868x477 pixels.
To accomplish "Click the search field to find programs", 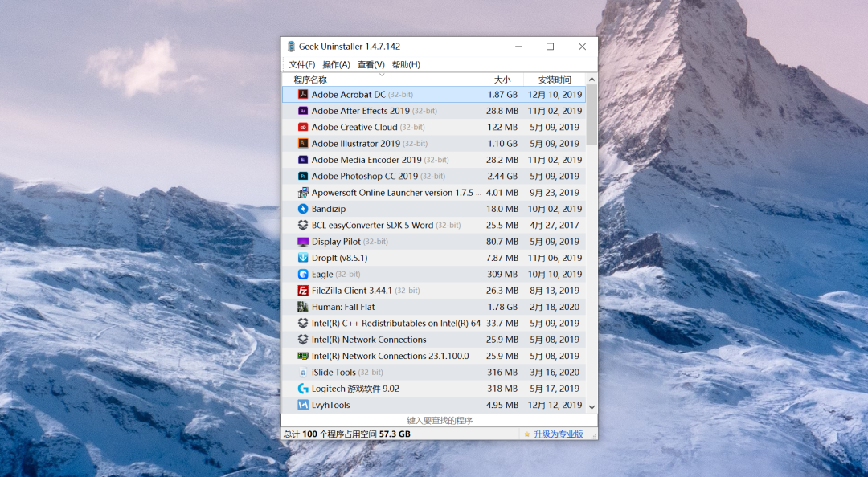I will pos(440,420).
